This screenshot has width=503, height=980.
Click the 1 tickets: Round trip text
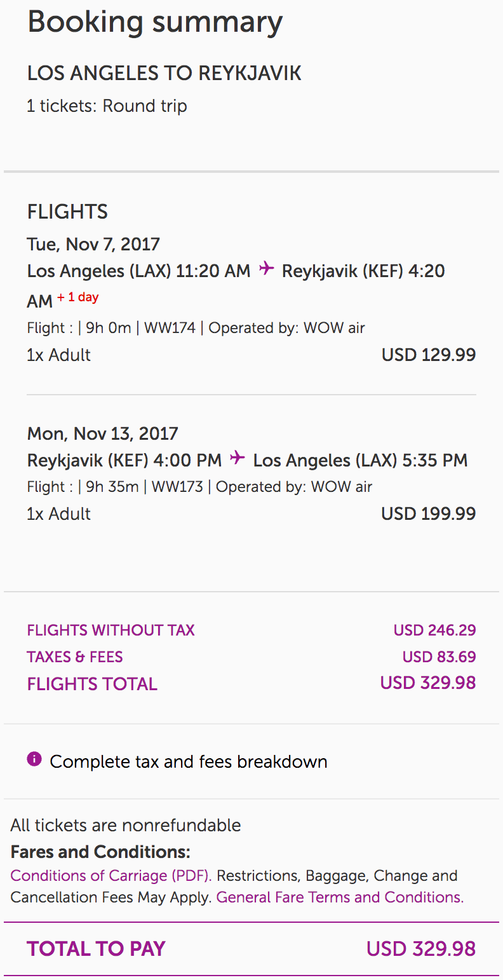pos(107,105)
